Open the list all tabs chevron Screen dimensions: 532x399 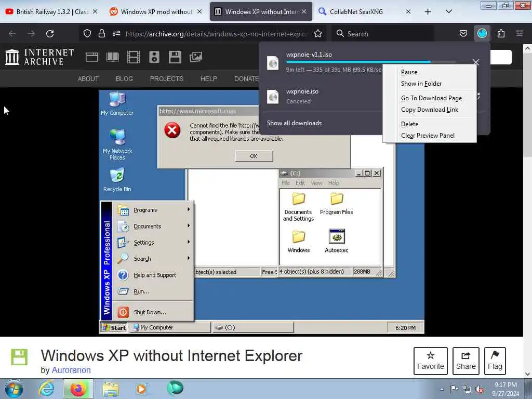448,12
